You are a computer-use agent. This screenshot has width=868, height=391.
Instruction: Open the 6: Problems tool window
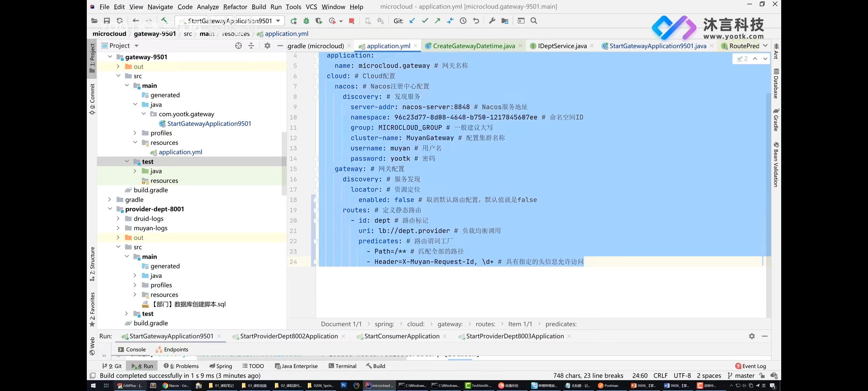click(181, 366)
